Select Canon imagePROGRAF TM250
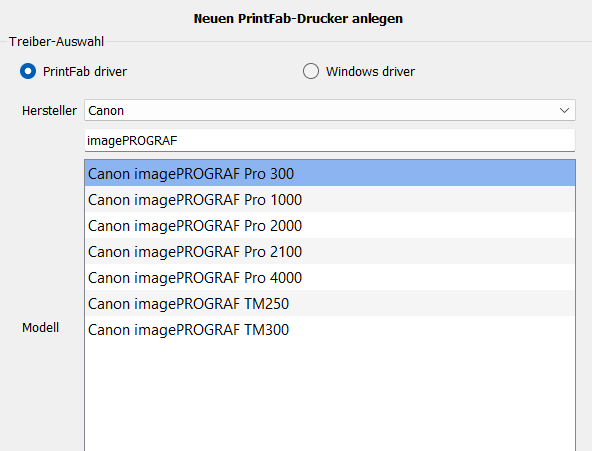The height and width of the screenshot is (451, 592). pyautogui.click(x=330, y=303)
